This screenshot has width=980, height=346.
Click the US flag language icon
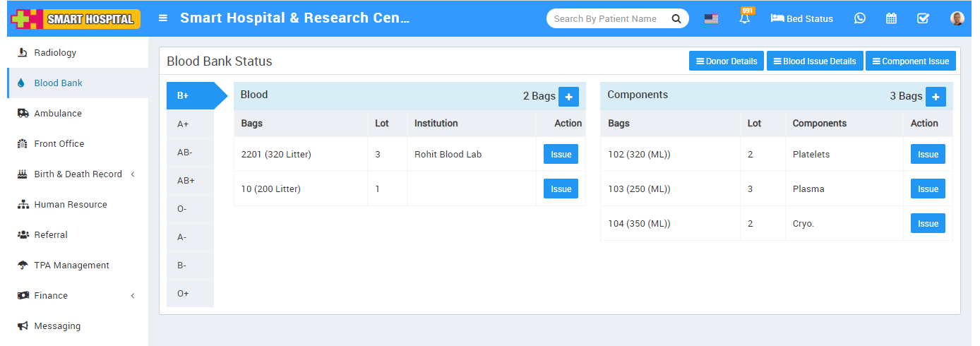(x=711, y=19)
